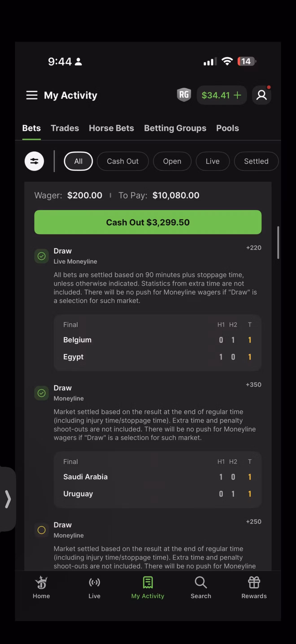
Task: Expand the Belgium vs Egypt final scorecard
Action: [157, 343]
